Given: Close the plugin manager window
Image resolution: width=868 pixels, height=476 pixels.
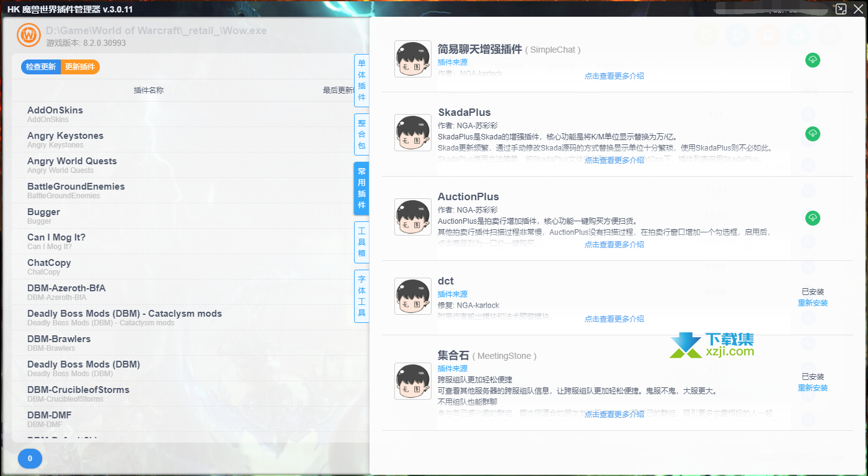Looking at the screenshot, I should (x=858, y=9).
